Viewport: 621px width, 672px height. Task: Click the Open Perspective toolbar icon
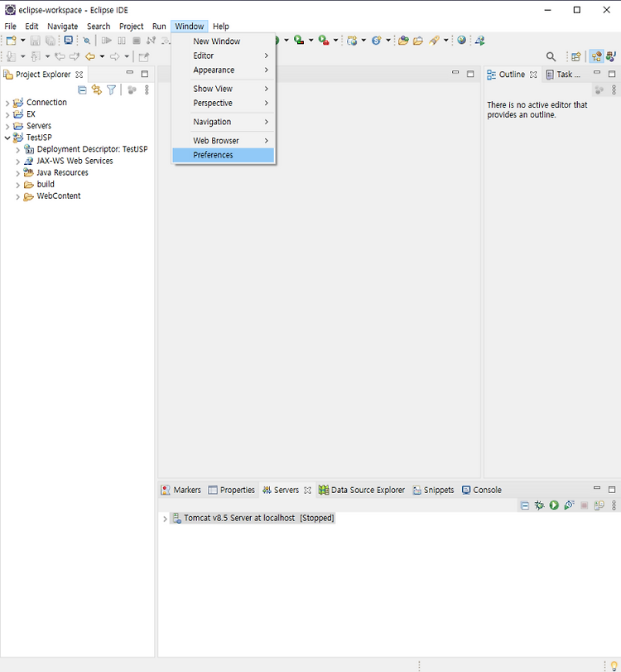pos(576,56)
